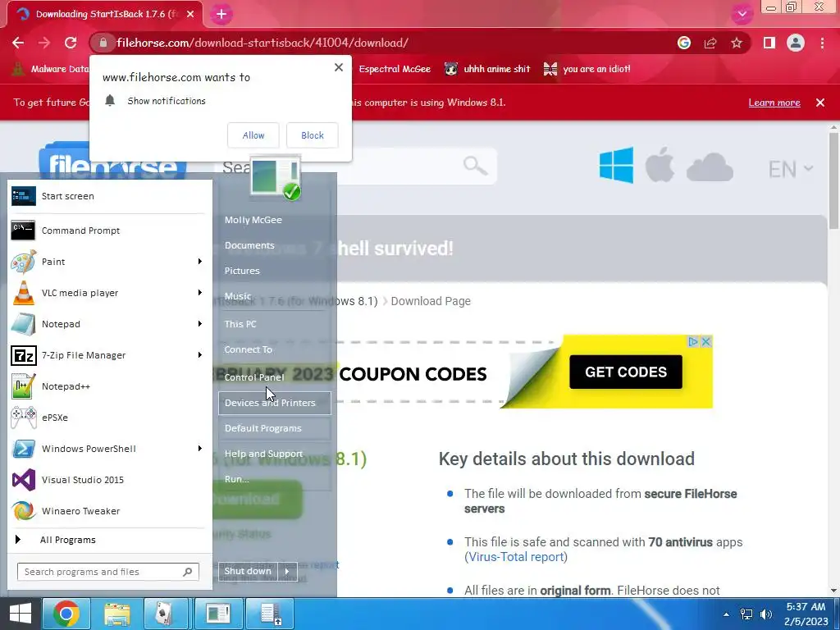Open Virus-Total report link

(517, 557)
